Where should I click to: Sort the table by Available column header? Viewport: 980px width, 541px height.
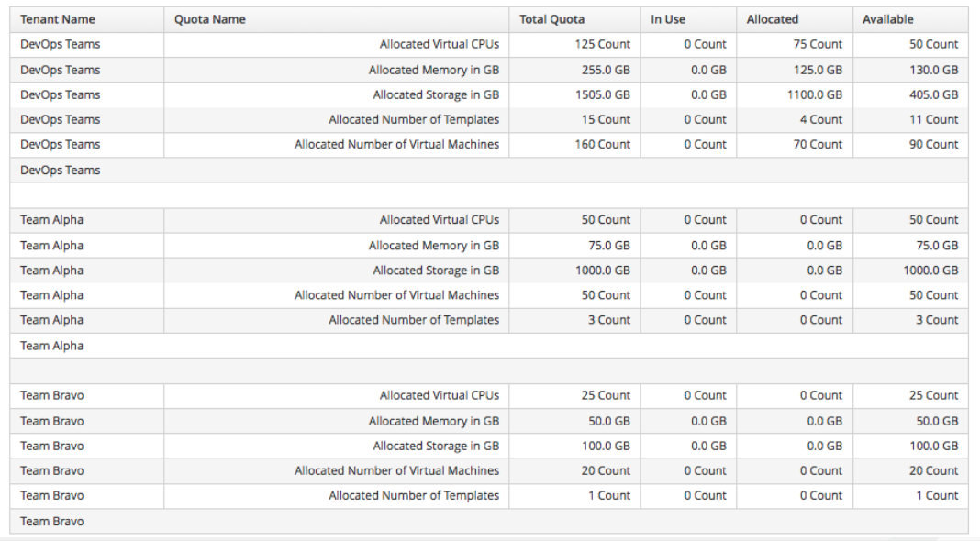[887, 19]
